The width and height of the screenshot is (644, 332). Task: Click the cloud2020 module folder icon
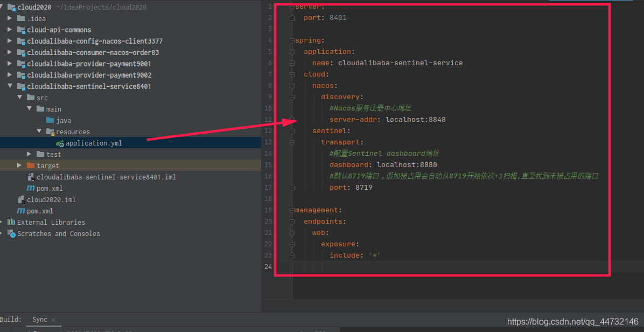(x=11, y=8)
